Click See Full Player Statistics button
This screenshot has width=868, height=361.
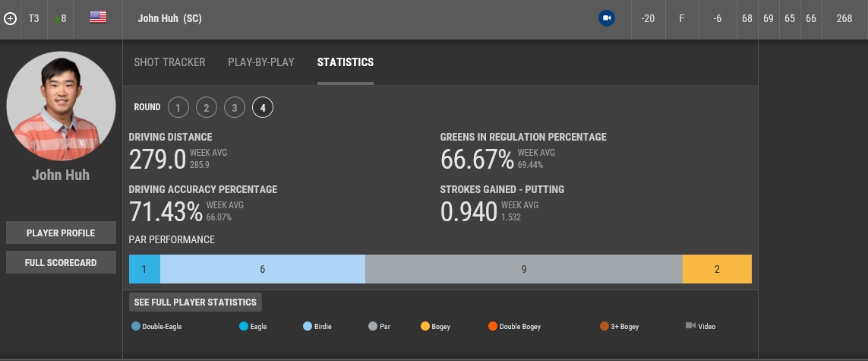(195, 302)
